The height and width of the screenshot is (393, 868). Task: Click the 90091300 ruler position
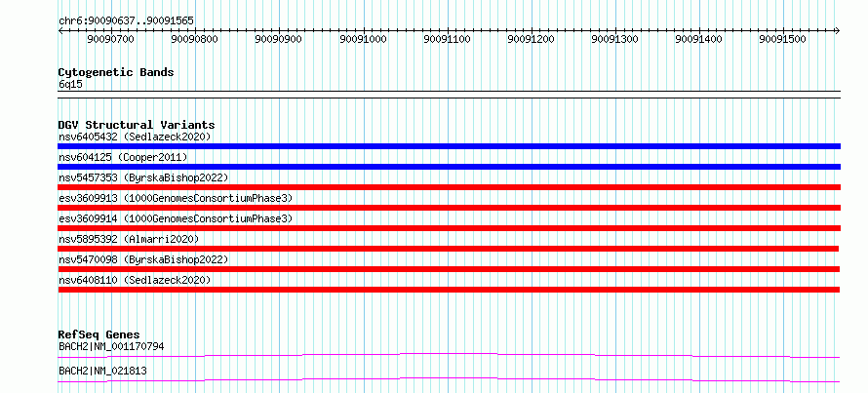point(615,39)
